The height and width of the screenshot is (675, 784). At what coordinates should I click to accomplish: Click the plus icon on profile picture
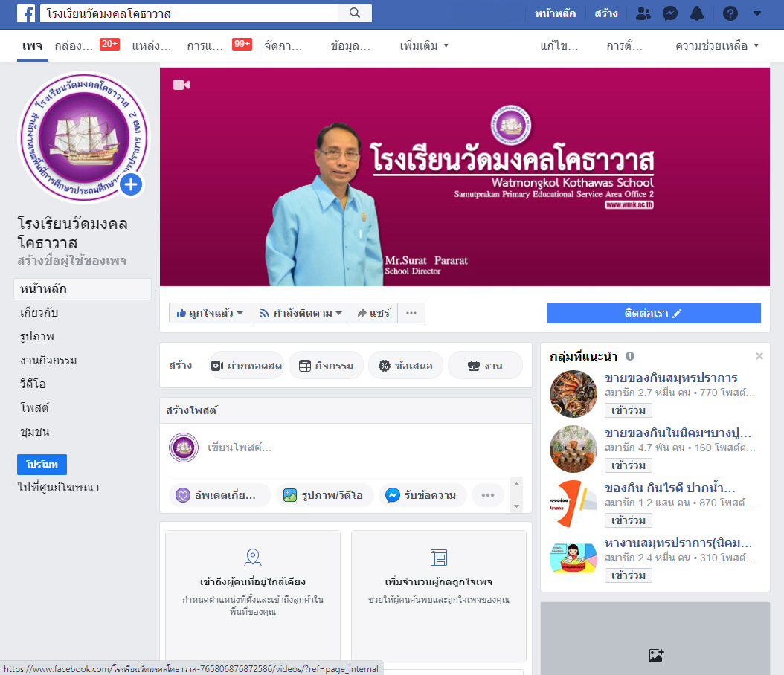131,185
